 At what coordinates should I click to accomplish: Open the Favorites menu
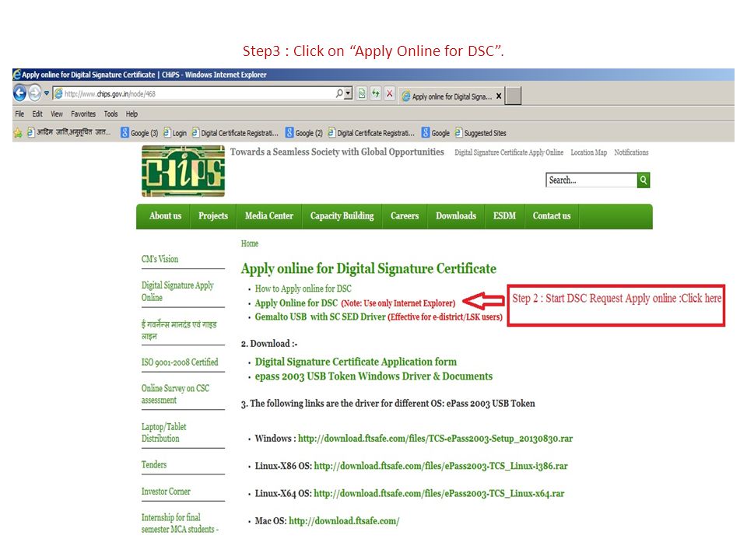pos(83,114)
